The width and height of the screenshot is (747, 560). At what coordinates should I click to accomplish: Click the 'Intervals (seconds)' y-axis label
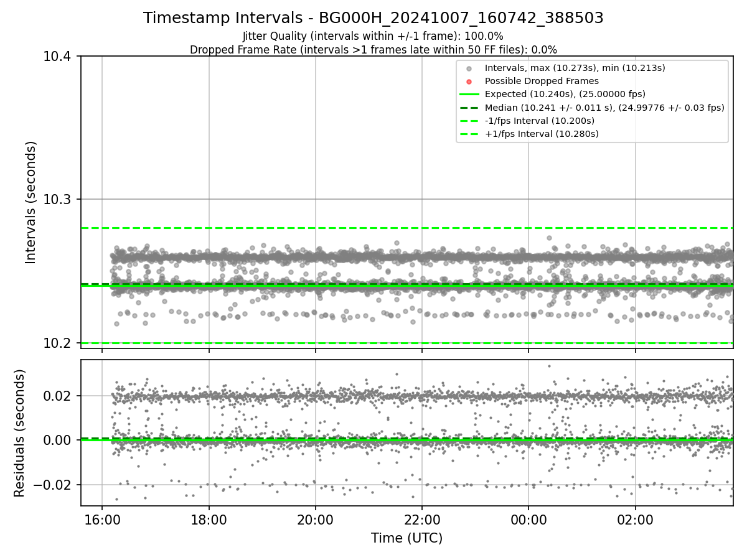pyautogui.click(x=31, y=202)
